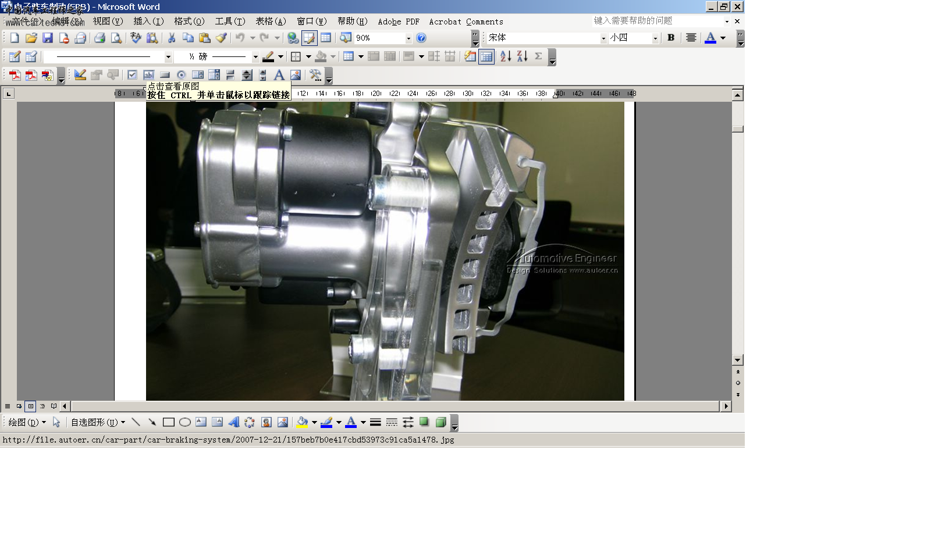The width and height of the screenshot is (931, 560).
Task: Click the font color A on drawing toolbar
Action: point(351,422)
